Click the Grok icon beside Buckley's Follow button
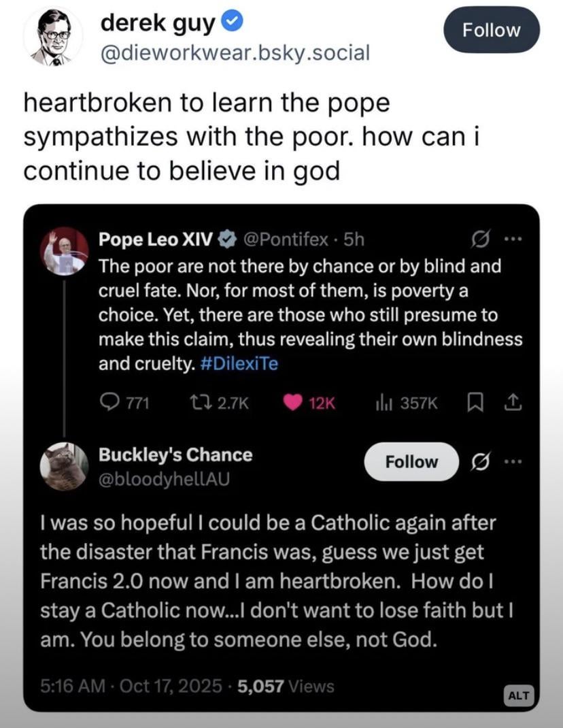563x728 pixels. [x=481, y=462]
